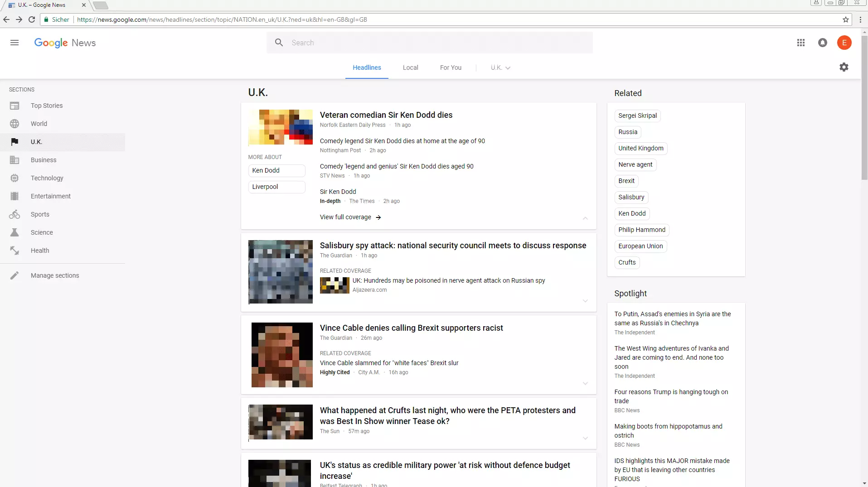Open the Crufts PETA protesters headline
The height and width of the screenshot is (487, 868).
point(447,415)
